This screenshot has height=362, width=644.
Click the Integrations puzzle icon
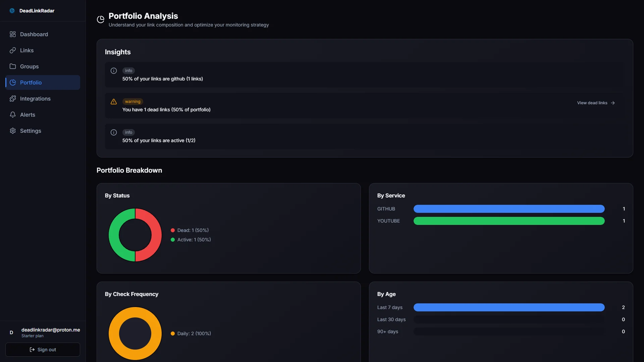13,99
